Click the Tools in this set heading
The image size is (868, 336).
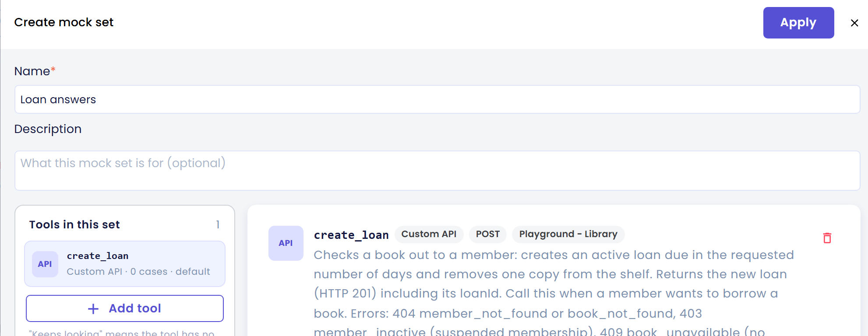(x=74, y=224)
